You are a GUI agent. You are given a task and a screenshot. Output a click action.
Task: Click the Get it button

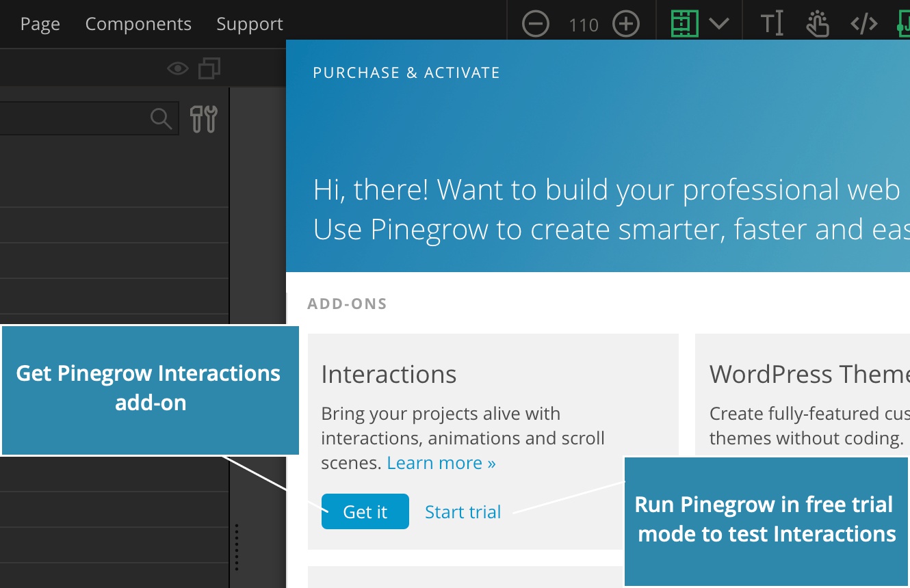[365, 511]
